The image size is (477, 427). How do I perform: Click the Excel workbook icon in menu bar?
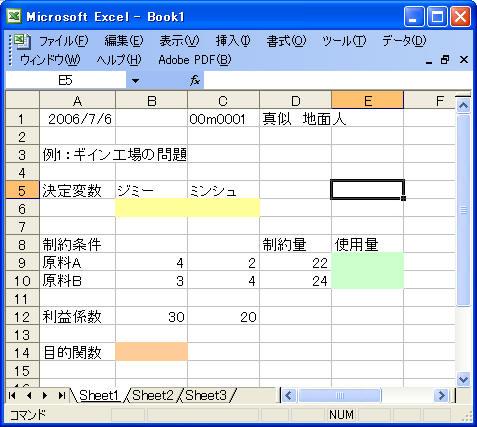pos(22,41)
